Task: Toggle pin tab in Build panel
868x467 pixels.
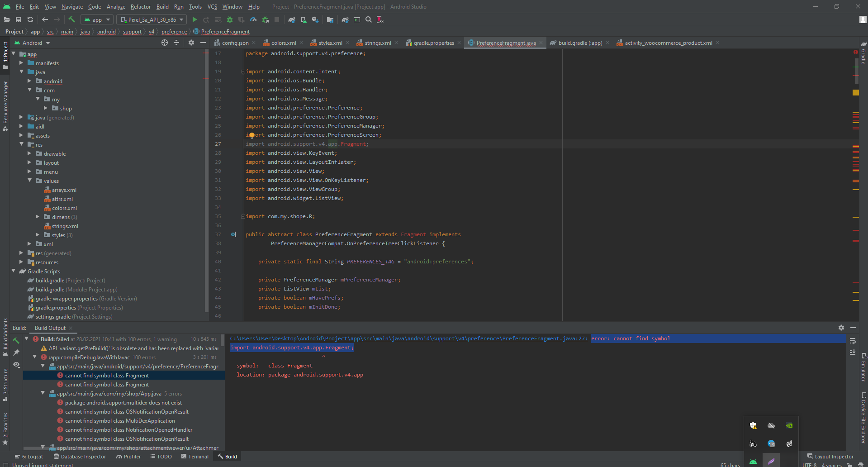Action: click(16, 353)
